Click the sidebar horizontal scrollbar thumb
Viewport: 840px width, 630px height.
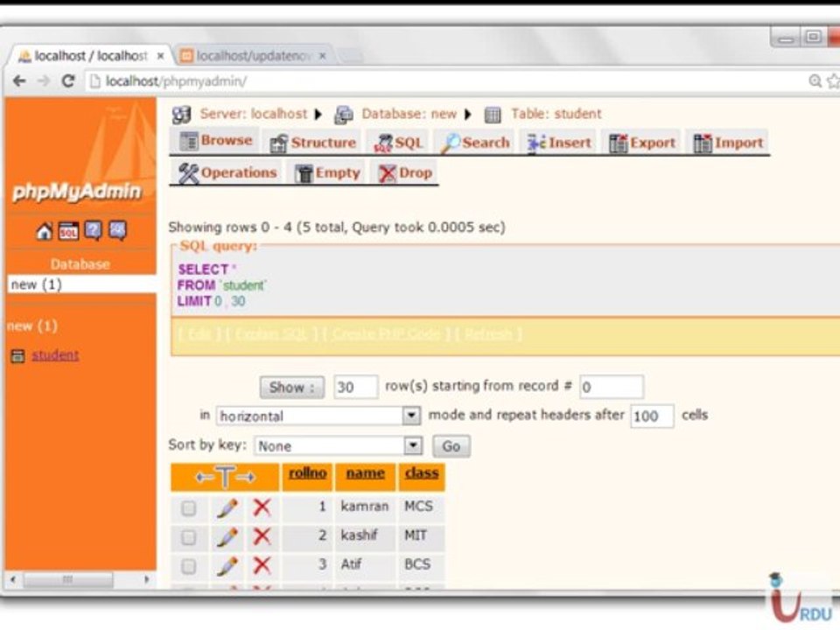(68, 579)
